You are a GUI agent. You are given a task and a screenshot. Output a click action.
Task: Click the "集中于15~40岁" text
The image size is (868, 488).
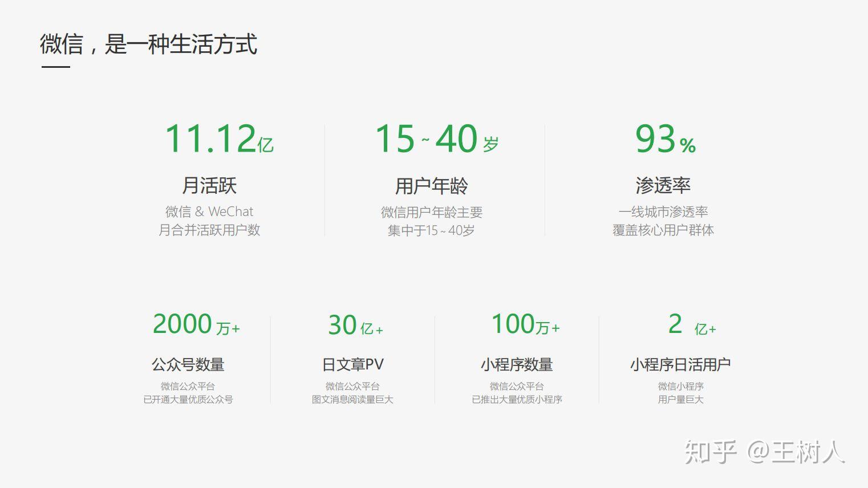point(432,230)
